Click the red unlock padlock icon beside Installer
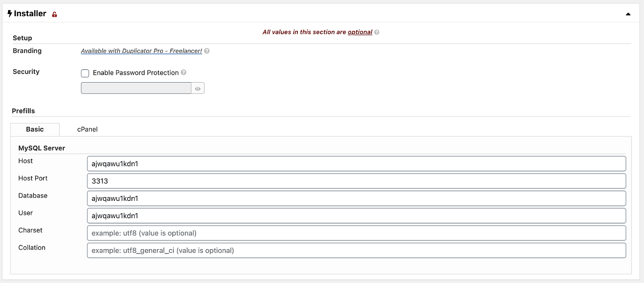This screenshot has height=283, width=644. (x=54, y=14)
